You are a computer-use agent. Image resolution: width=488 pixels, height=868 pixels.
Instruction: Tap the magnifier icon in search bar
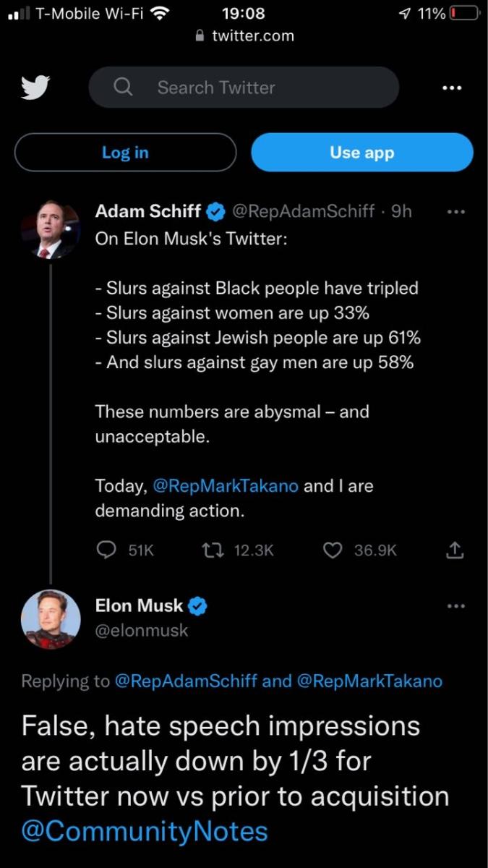point(124,88)
